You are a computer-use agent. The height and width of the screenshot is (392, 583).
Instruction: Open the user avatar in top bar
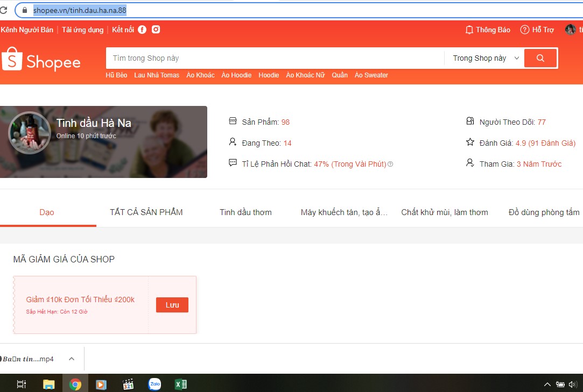[x=570, y=30]
